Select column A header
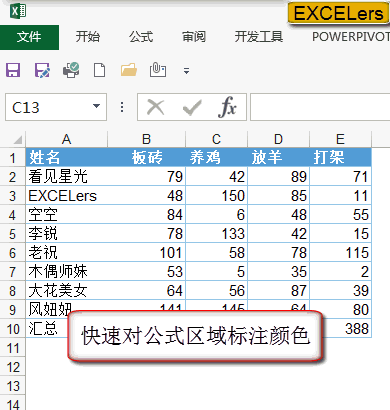The width and height of the screenshot is (390, 410). point(67,139)
